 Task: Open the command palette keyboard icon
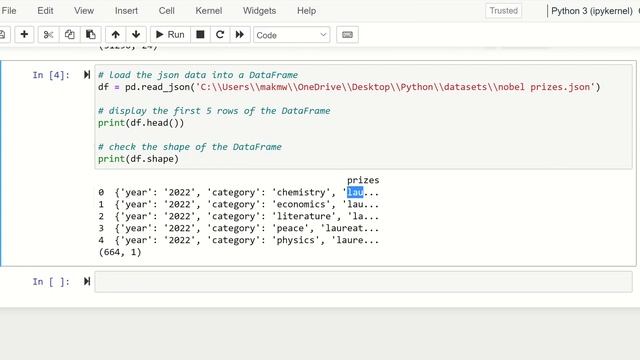click(347, 35)
